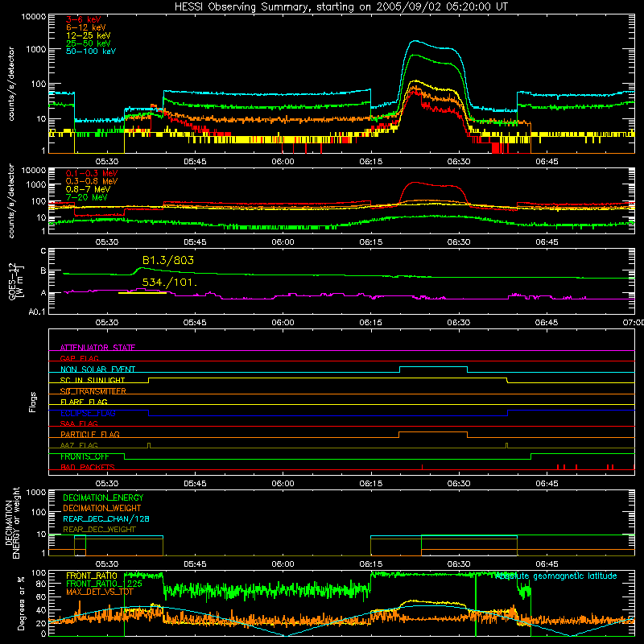
Task: Select the GAP_FLAG label
Action: point(79,358)
